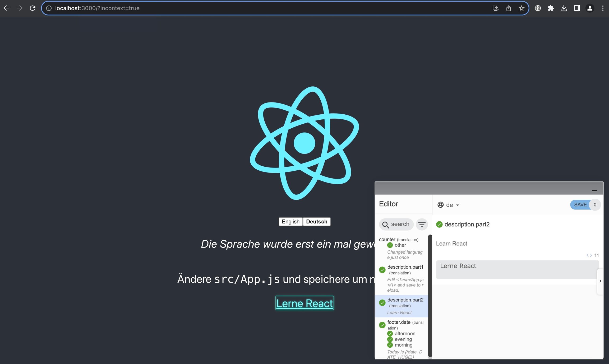Screen dimensions: 609x364
Task: Switch language to English
Action: 290,222
